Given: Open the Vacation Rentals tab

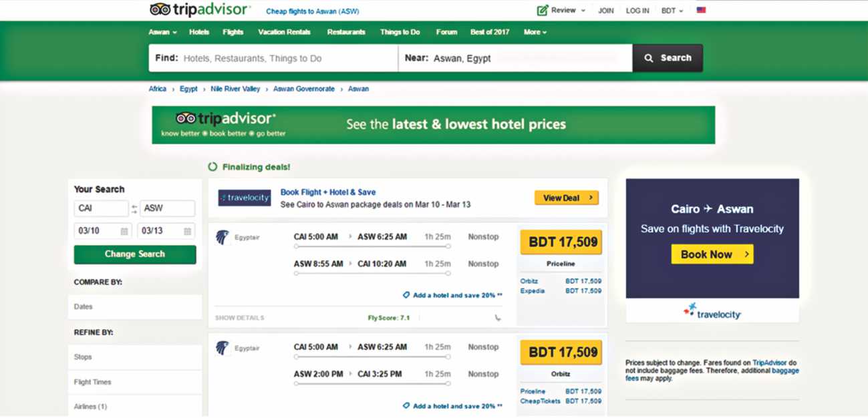Looking at the screenshot, I should coord(285,32).
